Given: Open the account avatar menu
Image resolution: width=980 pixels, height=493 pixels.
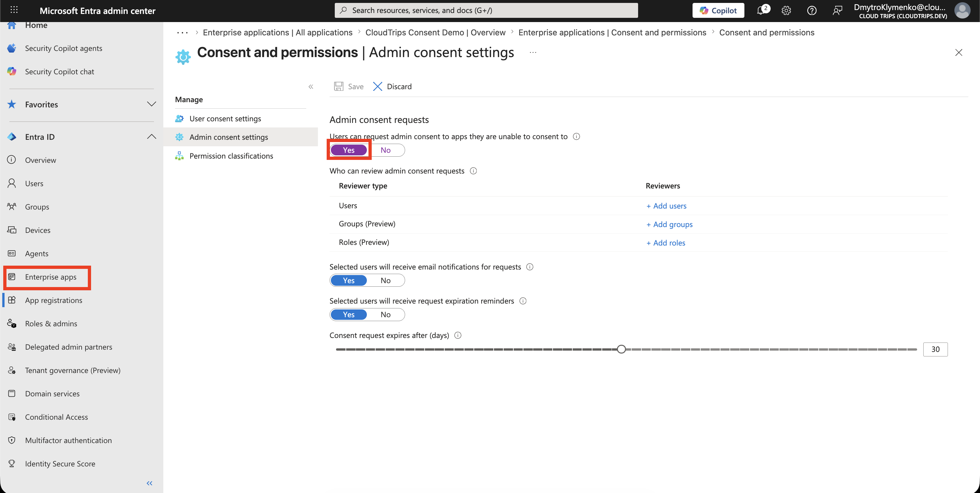Looking at the screenshot, I should 962,10.
